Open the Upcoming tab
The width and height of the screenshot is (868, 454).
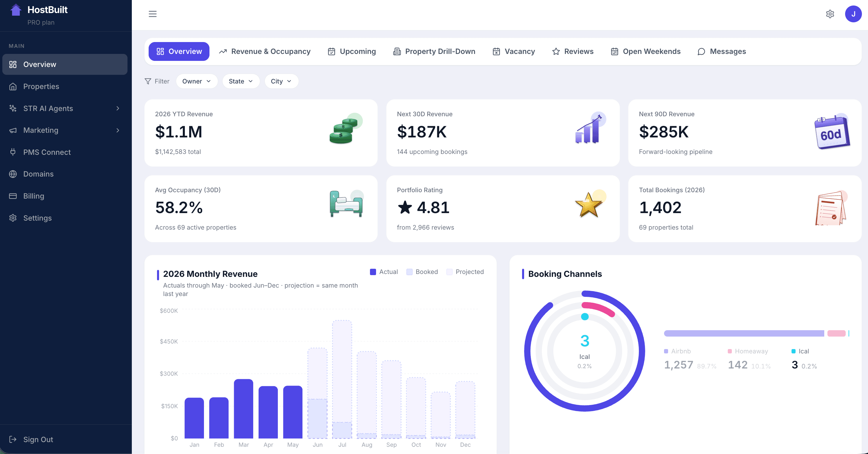coord(351,52)
